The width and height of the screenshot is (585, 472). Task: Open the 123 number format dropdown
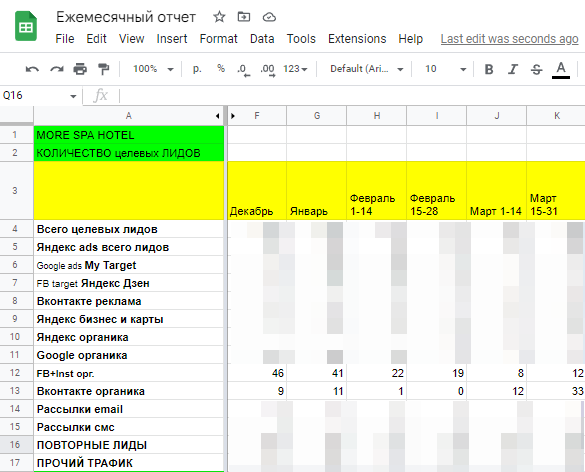(295, 69)
